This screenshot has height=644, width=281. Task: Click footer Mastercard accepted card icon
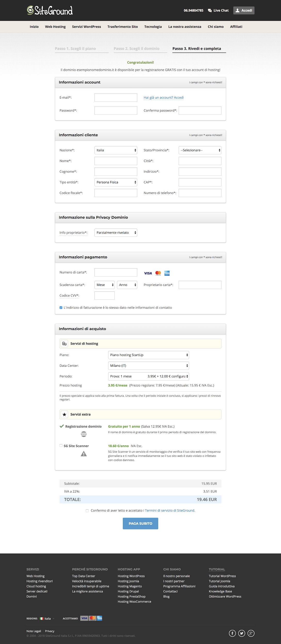[92, 618]
